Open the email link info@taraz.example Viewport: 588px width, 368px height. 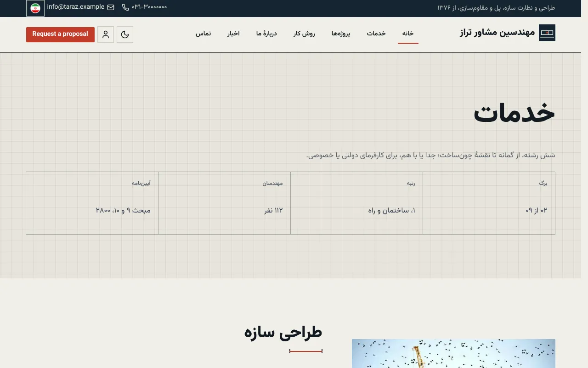tap(76, 7)
